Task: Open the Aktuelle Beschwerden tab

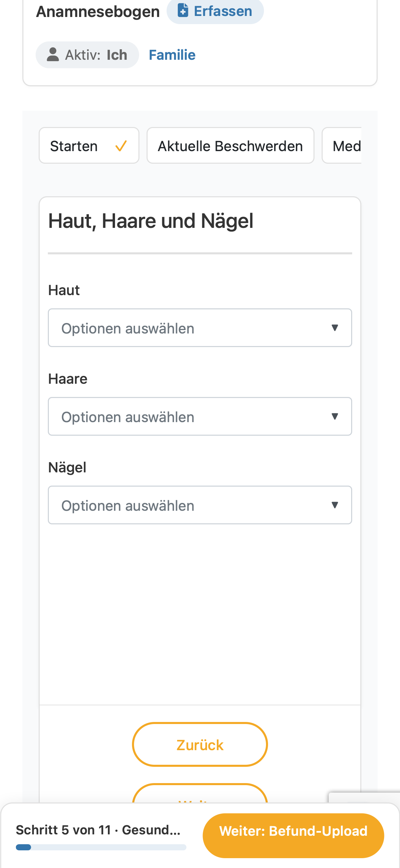Action: point(230,146)
